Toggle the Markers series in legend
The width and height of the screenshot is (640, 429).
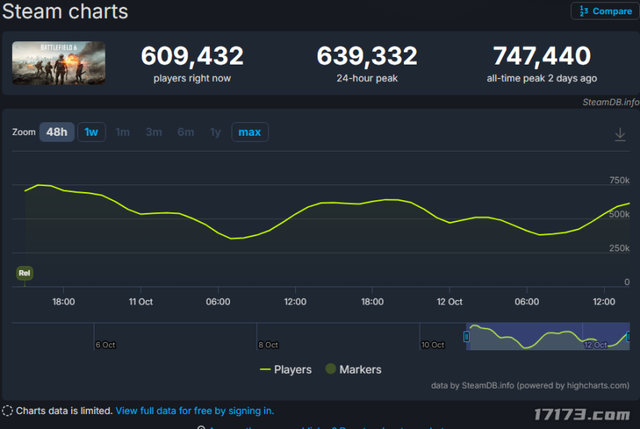click(353, 369)
